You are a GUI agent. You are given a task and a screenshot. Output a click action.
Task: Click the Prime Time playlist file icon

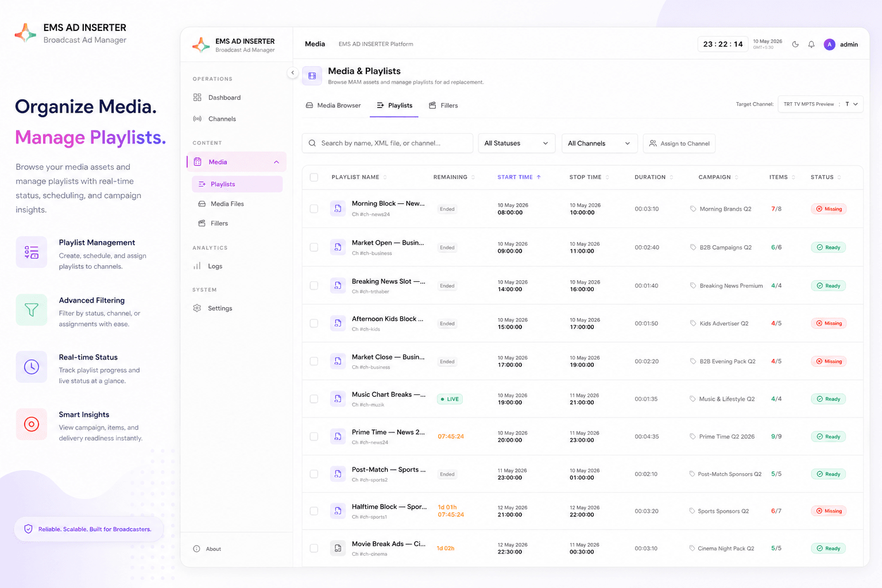click(x=338, y=436)
